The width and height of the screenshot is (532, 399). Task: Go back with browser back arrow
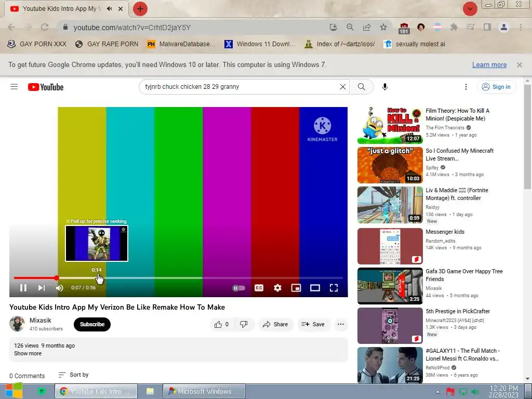pyautogui.click(x=11, y=27)
